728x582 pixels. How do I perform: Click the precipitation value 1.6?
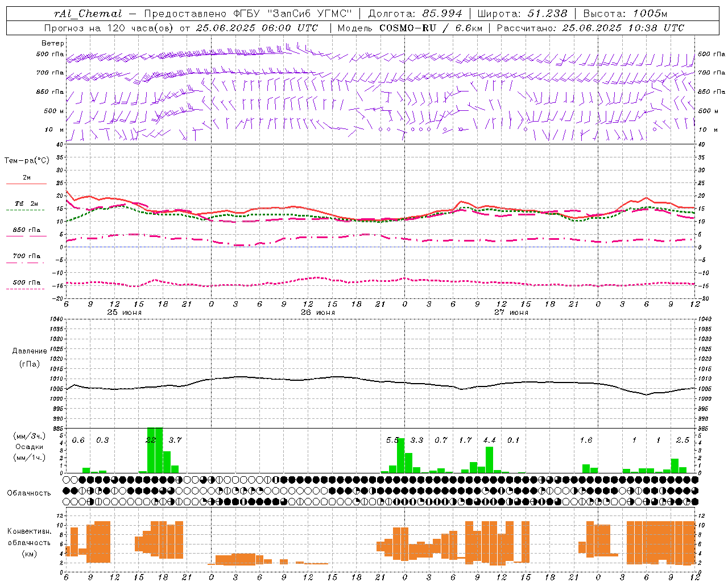click(x=586, y=440)
